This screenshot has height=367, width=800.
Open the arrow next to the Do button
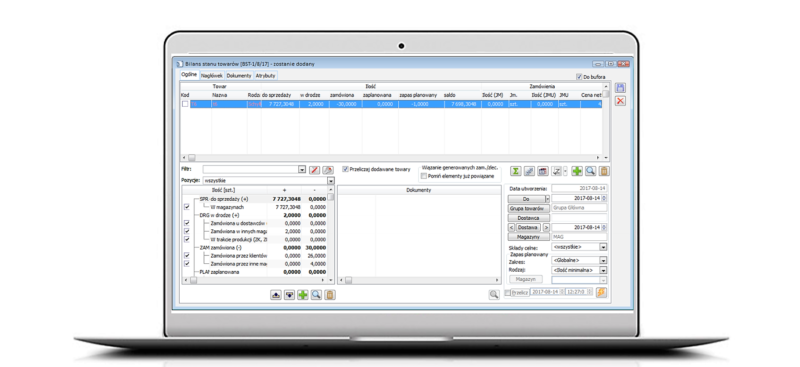tap(547, 198)
